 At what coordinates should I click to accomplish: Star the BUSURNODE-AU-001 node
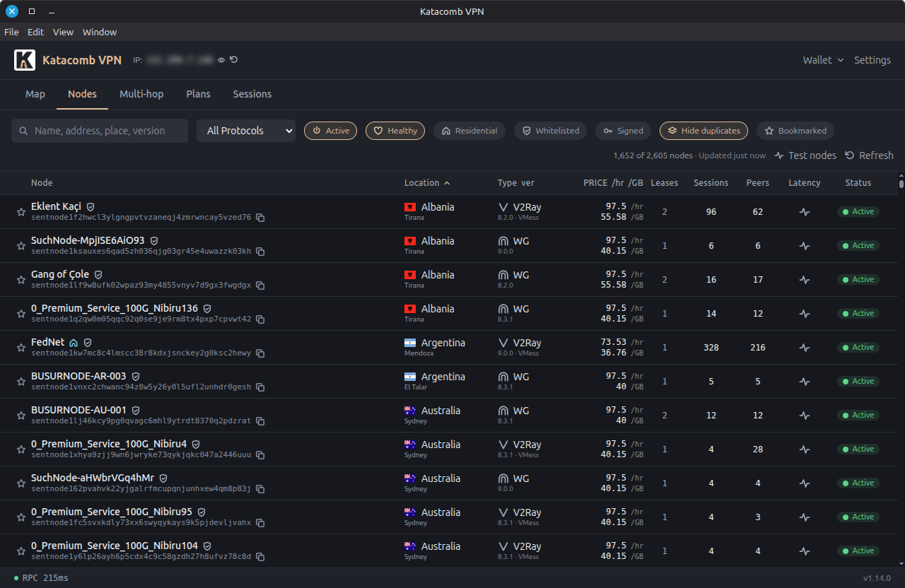(x=21, y=416)
